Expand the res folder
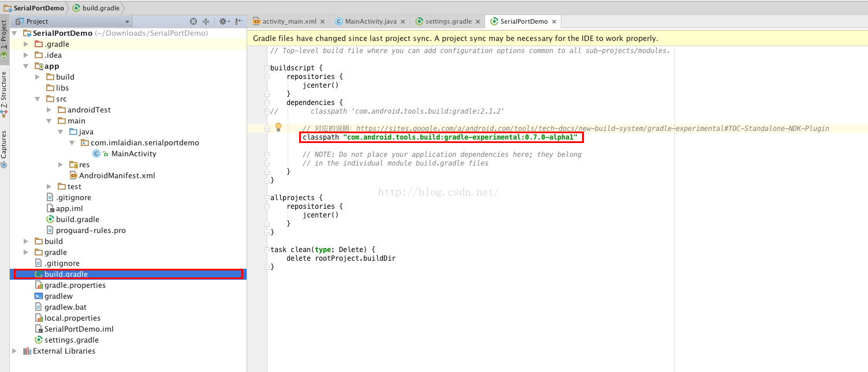868x372 pixels. coord(60,164)
